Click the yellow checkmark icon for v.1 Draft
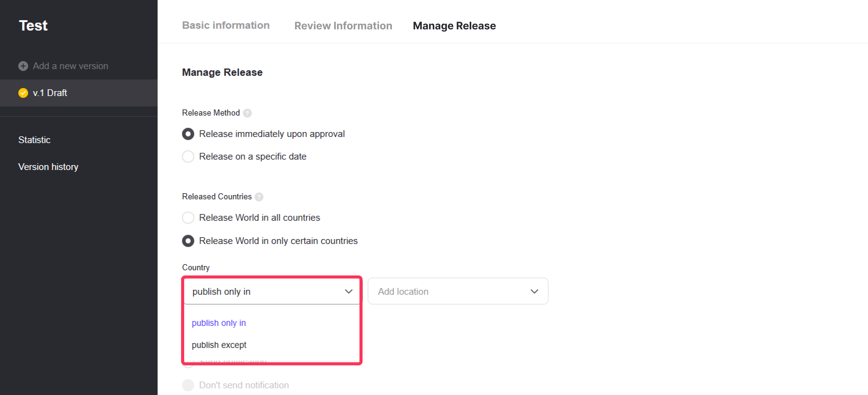 (23, 93)
